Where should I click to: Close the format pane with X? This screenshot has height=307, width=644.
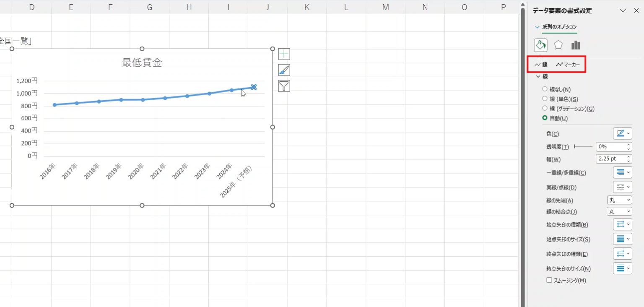pyautogui.click(x=636, y=11)
